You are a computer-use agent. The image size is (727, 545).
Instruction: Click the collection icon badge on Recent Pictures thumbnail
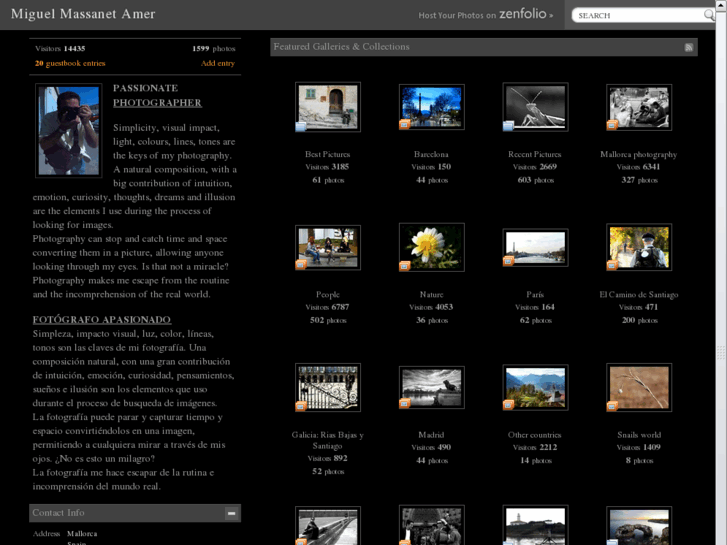point(508,126)
